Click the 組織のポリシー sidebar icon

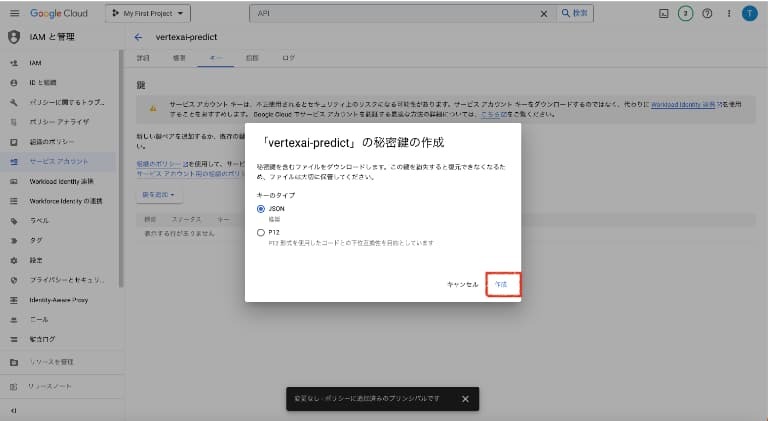[x=14, y=142]
